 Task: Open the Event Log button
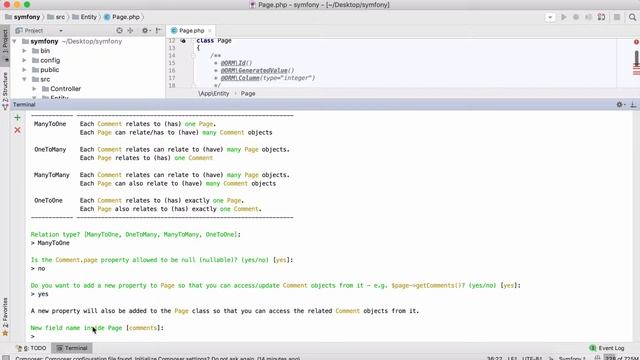click(x=607, y=348)
